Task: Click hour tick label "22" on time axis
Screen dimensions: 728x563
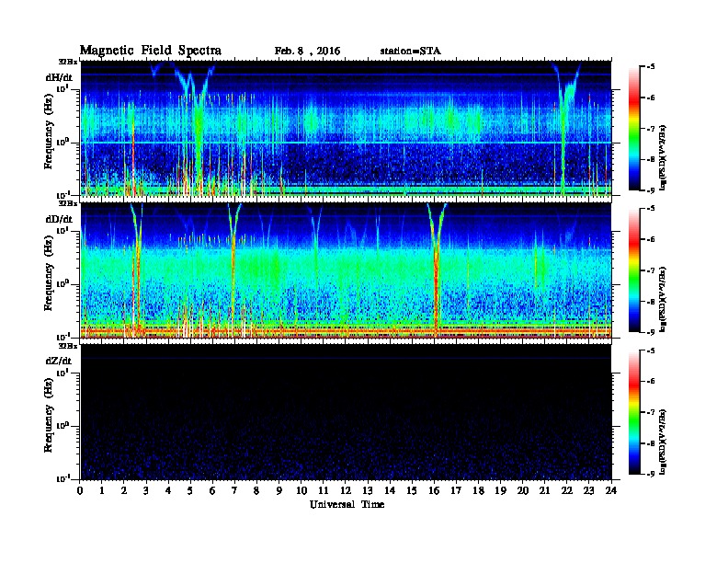Action: coord(567,490)
